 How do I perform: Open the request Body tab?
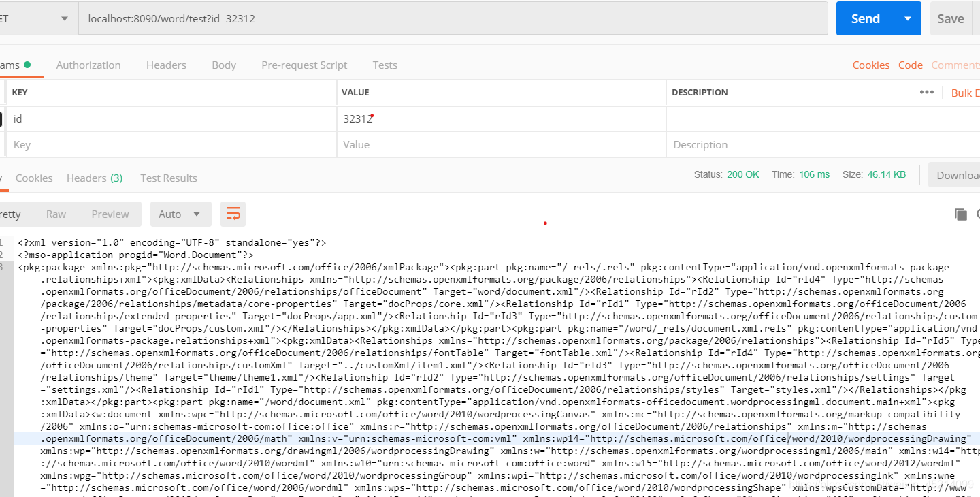coord(224,65)
